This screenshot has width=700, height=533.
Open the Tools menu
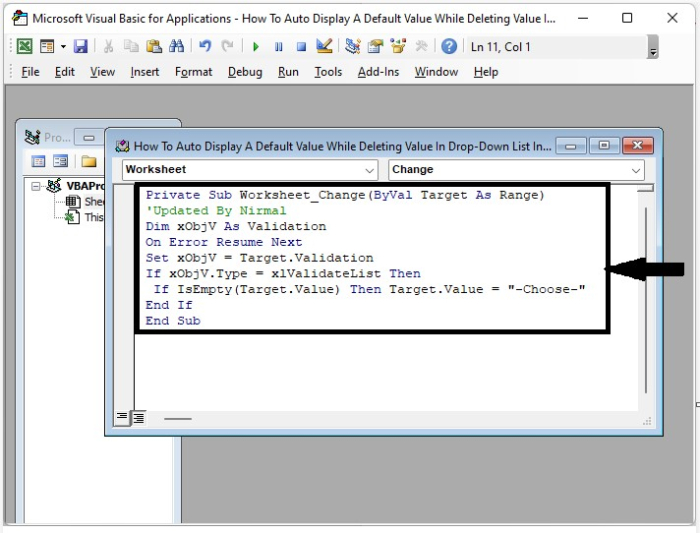pyautogui.click(x=328, y=72)
